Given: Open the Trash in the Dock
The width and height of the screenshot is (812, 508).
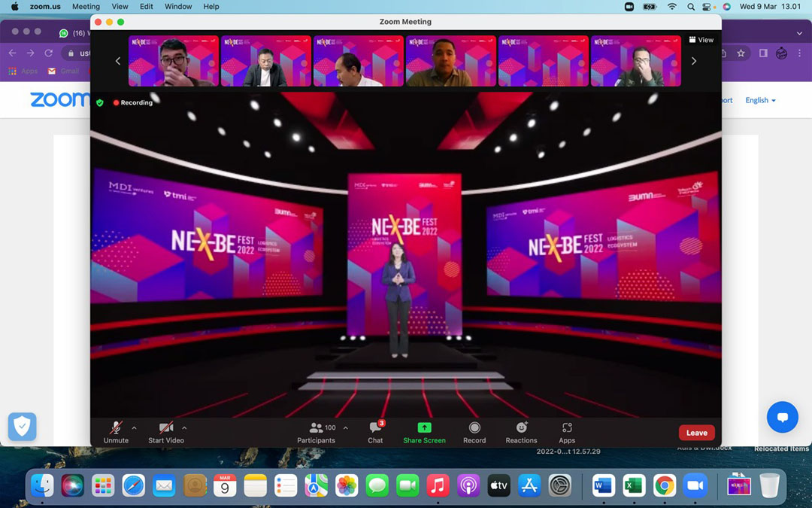Looking at the screenshot, I should 770,485.
